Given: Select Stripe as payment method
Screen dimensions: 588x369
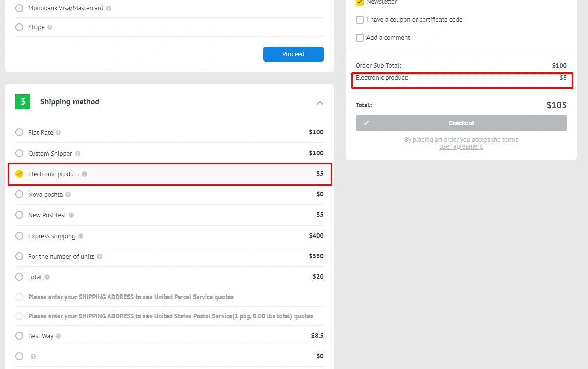Looking at the screenshot, I should 19,27.
